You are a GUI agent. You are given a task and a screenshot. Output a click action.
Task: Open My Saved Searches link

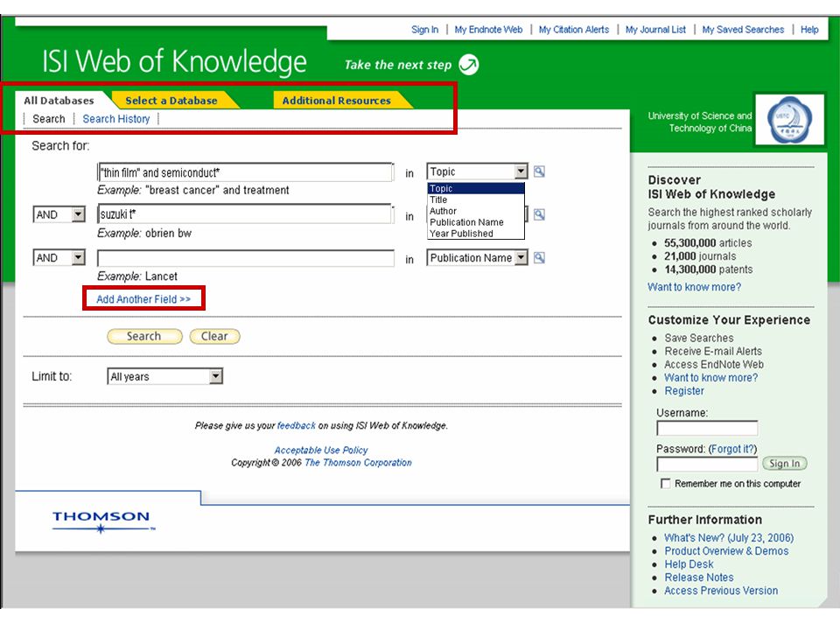tap(743, 30)
